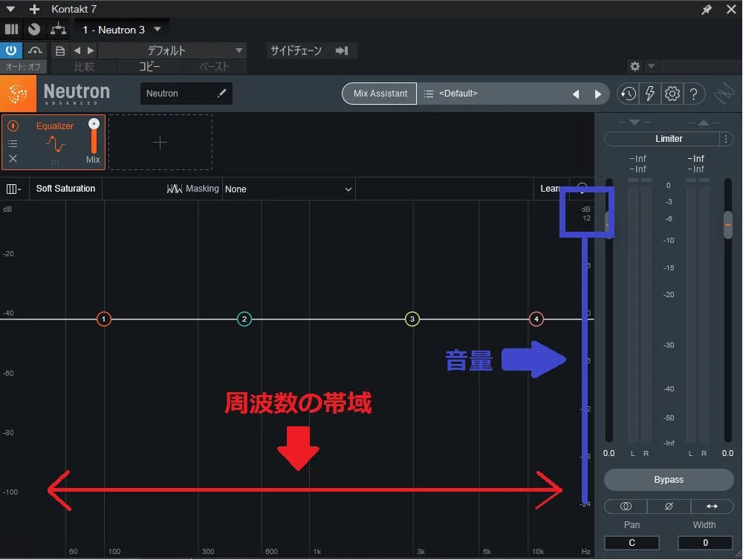The image size is (743, 560).
Task: Open Neutron options gear icon
Action: [x=672, y=94]
